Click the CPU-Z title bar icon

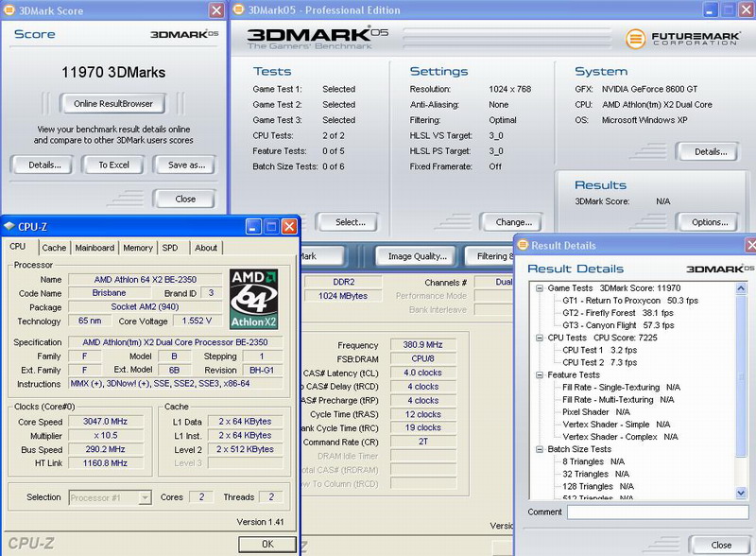click(9, 226)
